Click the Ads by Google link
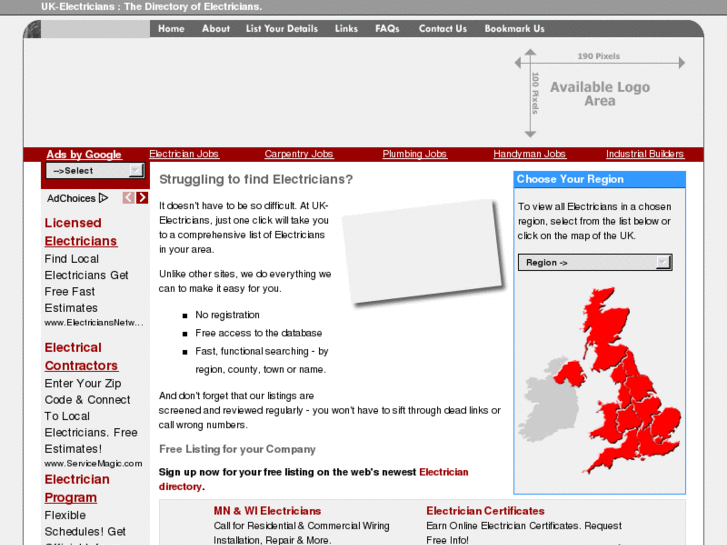Screen dimensions: 727x545 pyautogui.click(x=84, y=155)
